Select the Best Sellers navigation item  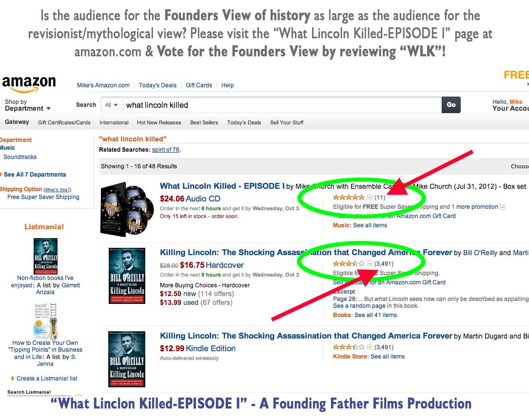(x=204, y=122)
